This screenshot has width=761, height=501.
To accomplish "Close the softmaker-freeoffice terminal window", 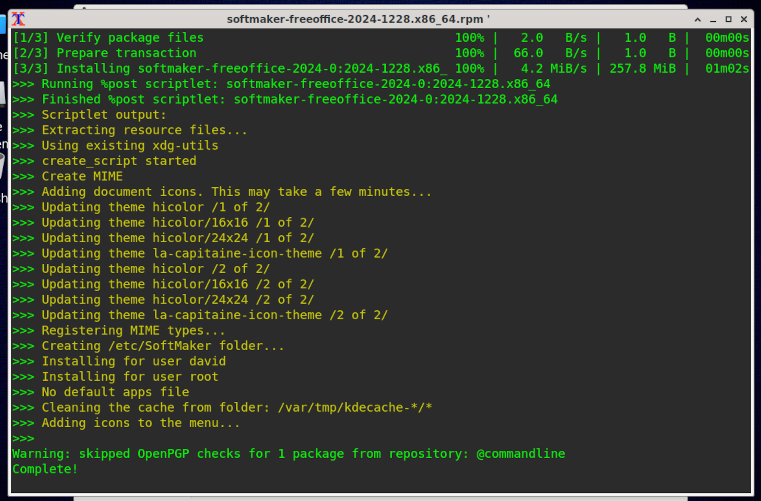I will tap(744, 18).
